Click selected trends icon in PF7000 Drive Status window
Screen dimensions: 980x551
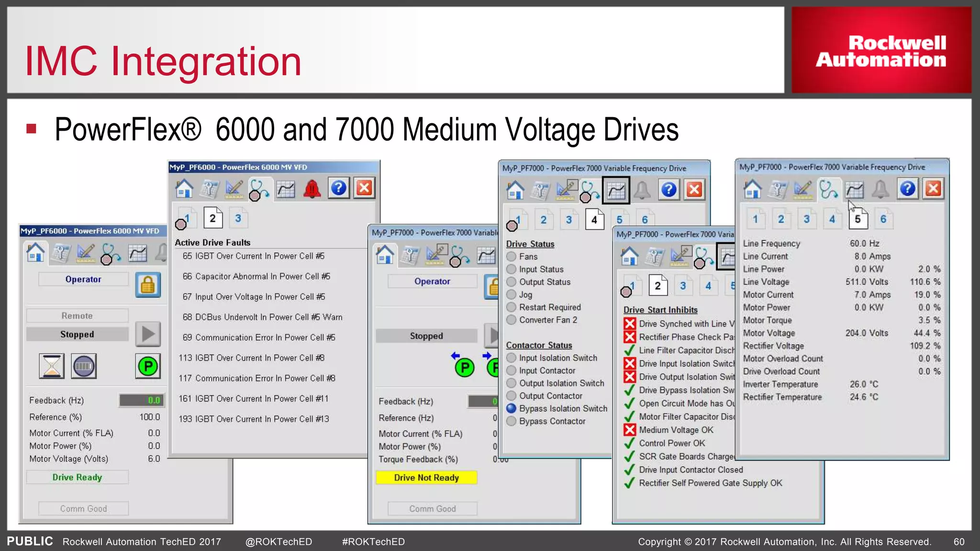(616, 190)
